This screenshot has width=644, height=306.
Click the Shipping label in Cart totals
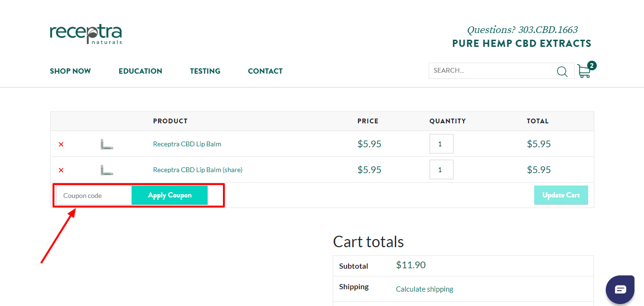coord(354,287)
